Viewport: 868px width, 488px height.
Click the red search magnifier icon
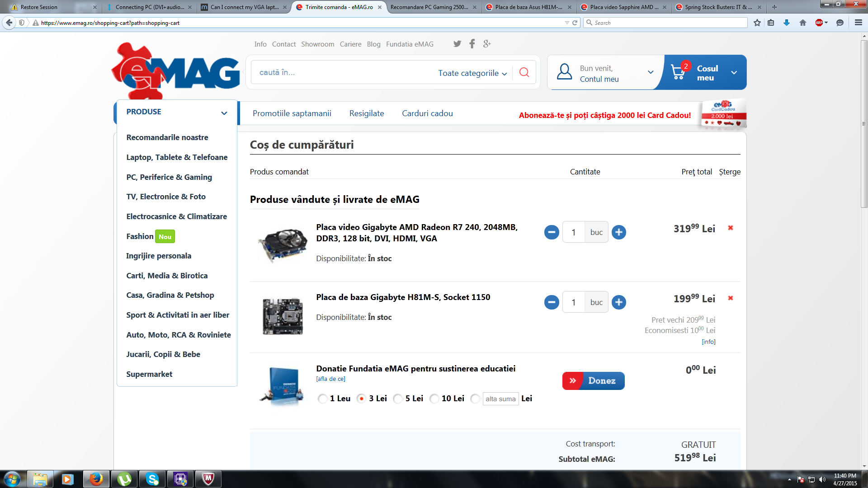(x=524, y=72)
